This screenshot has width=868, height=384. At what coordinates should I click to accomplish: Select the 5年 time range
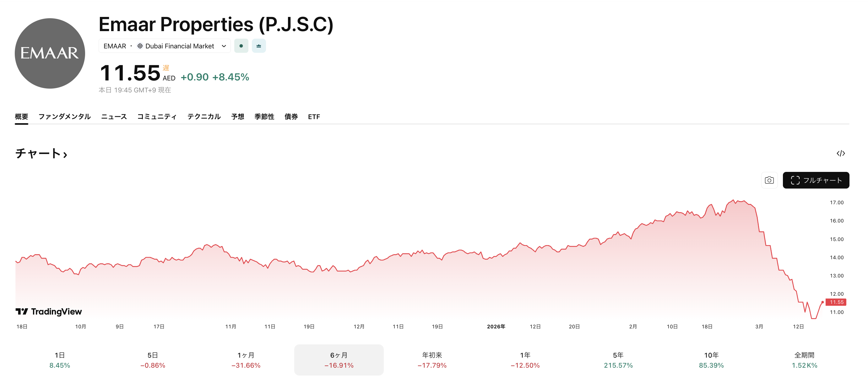(618, 360)
